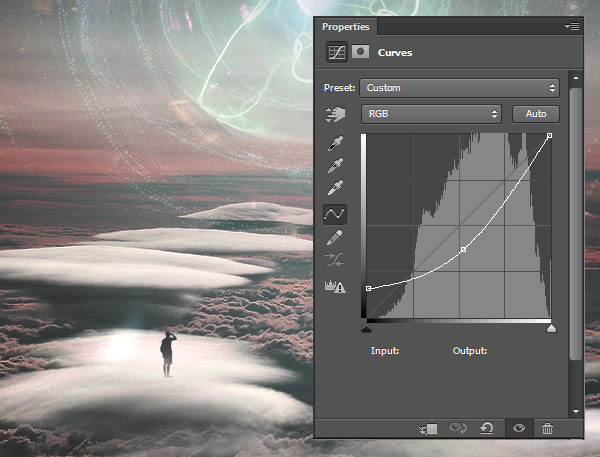Select the edit points curve tool
This screenshot has height=457, width=600.
click(x=336, y=213)
